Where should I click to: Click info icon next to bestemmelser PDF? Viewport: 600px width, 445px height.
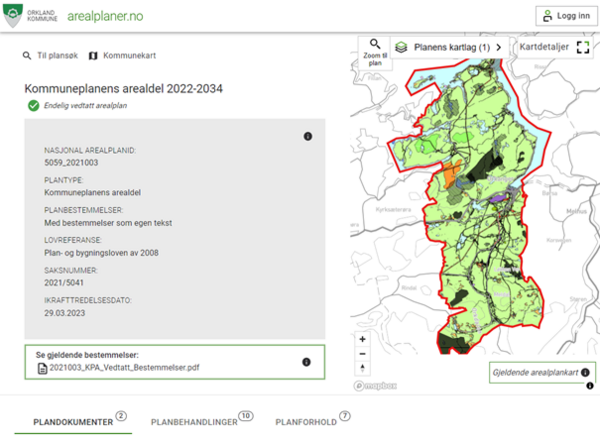click(308, 362)
